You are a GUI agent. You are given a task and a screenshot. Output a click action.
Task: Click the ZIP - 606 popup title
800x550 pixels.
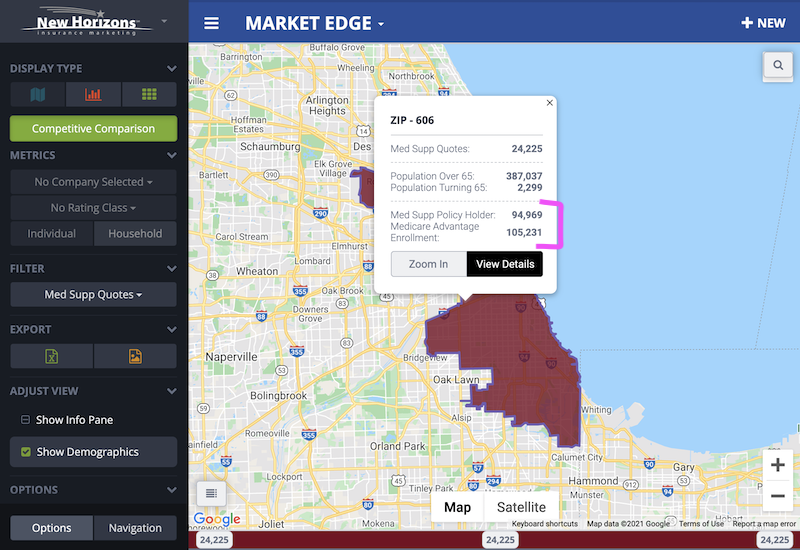coord(412,120)
